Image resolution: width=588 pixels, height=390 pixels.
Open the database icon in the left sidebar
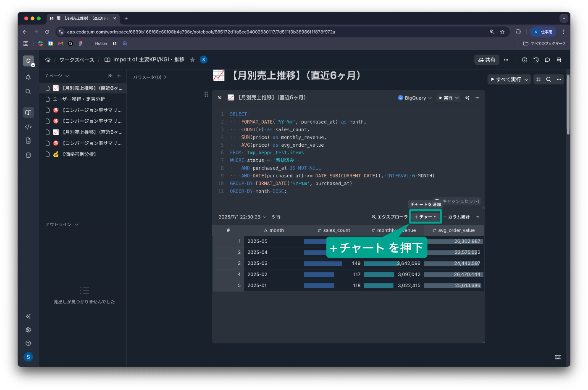point(28,155)
